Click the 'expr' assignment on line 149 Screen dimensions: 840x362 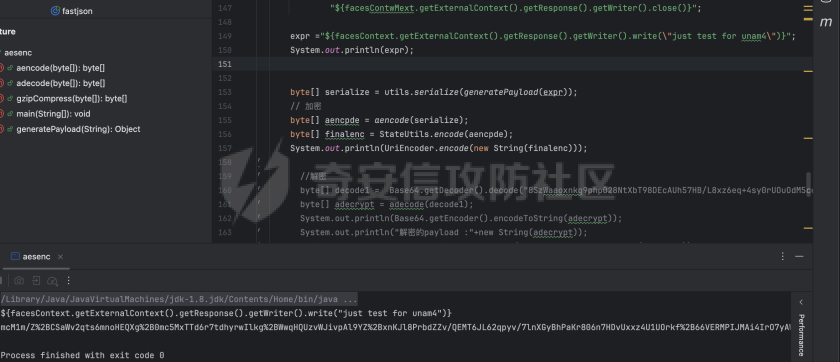[543, 36]
